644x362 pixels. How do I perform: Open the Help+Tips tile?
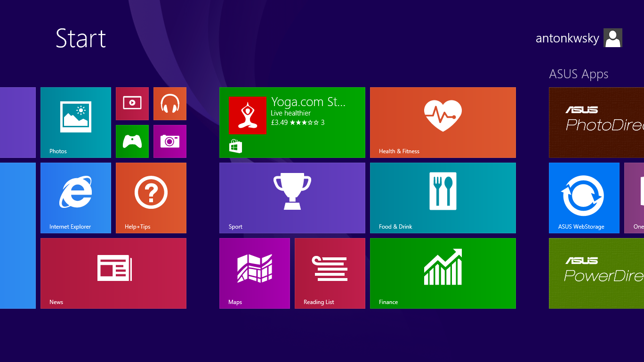click(x=151, y=198)
